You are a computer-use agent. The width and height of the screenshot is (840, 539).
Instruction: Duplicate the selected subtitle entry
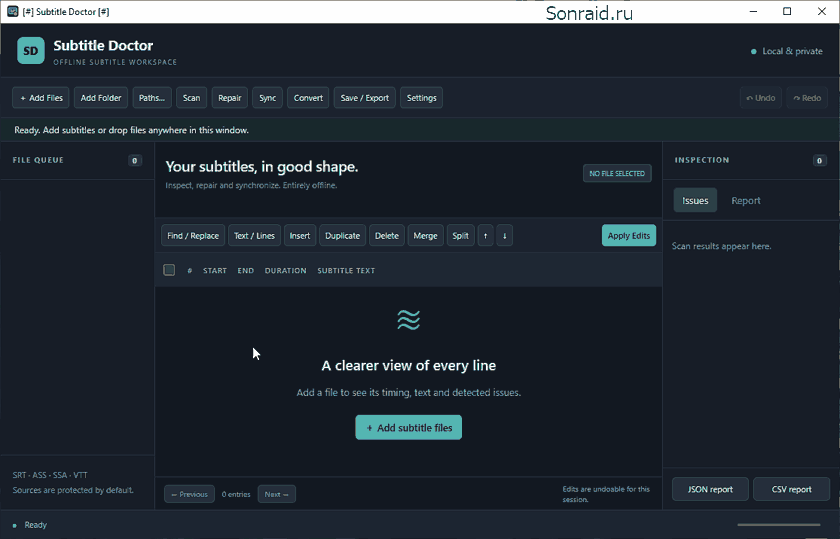(x=342, y=236)
